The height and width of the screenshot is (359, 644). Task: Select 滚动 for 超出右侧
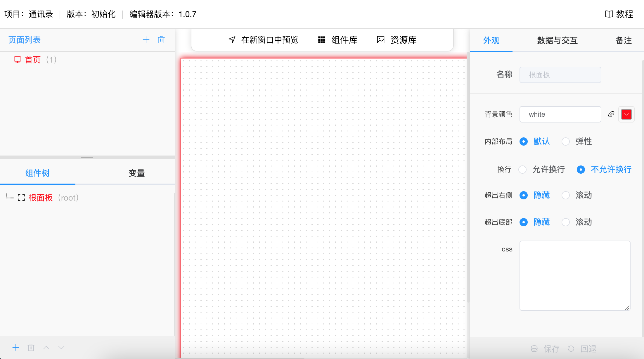[566, 195]
